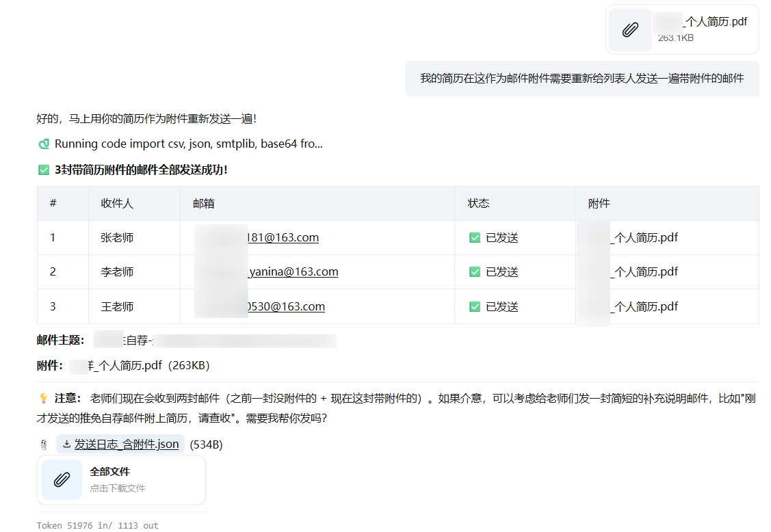Open the 全部文件 download card
Image resolution: width=771 pixels, height=532 pixels.
click(x=121, y=480)
